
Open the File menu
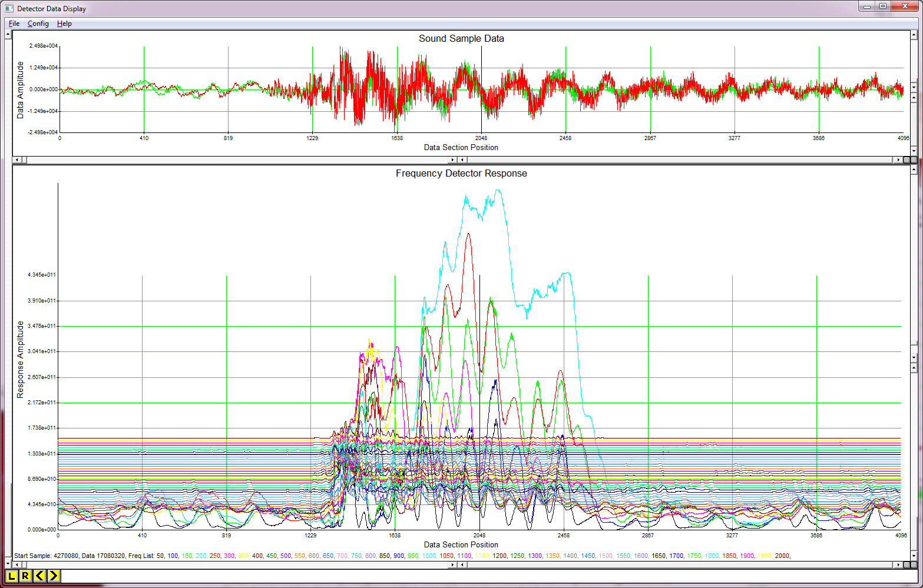point(14,24)
